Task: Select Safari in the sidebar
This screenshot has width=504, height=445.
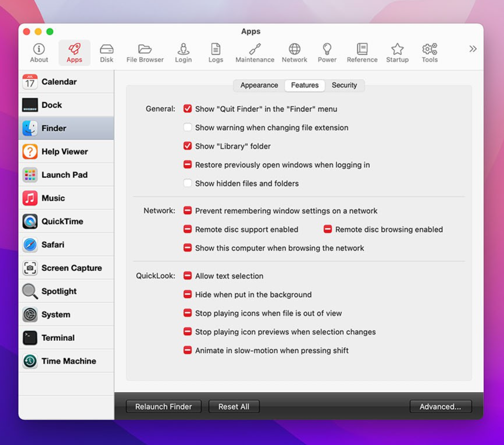Action: (x=66, y=245)
